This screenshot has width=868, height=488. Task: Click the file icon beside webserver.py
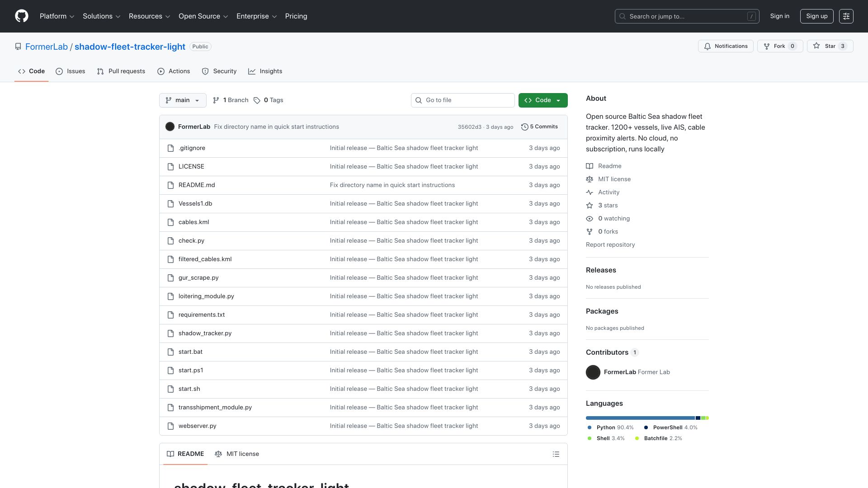[x=170, y=426]
